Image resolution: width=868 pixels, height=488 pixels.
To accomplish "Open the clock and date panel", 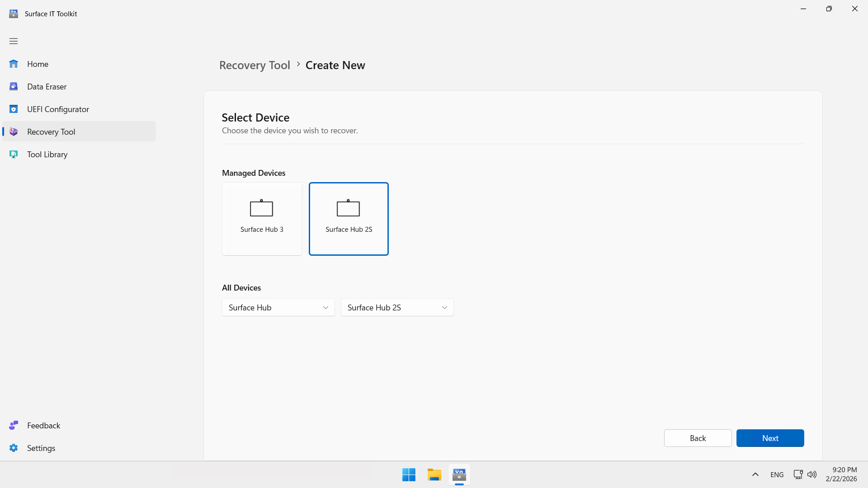I will pyautogui.click(x=841, y=474).
